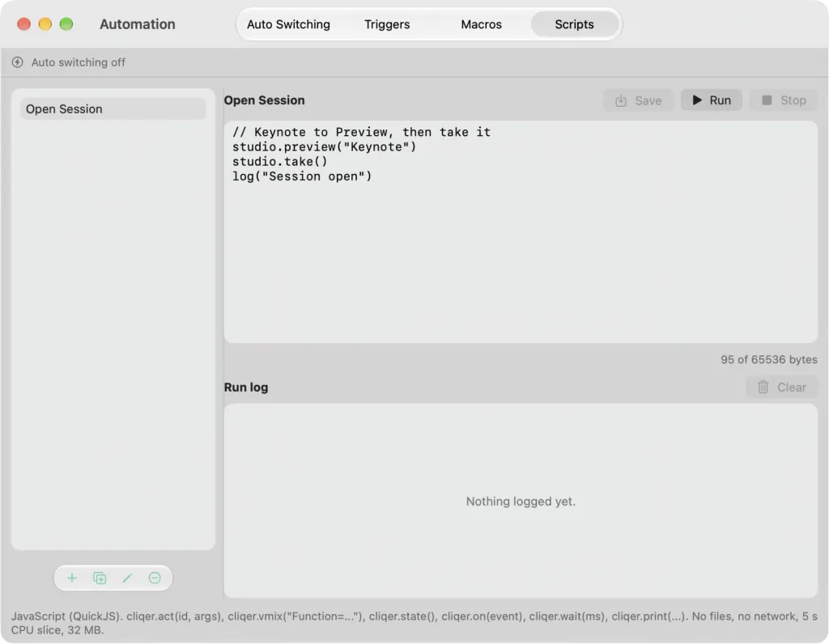829x644 pixels.
Task: Add a new script with plus icon
Action: [72, 578]
